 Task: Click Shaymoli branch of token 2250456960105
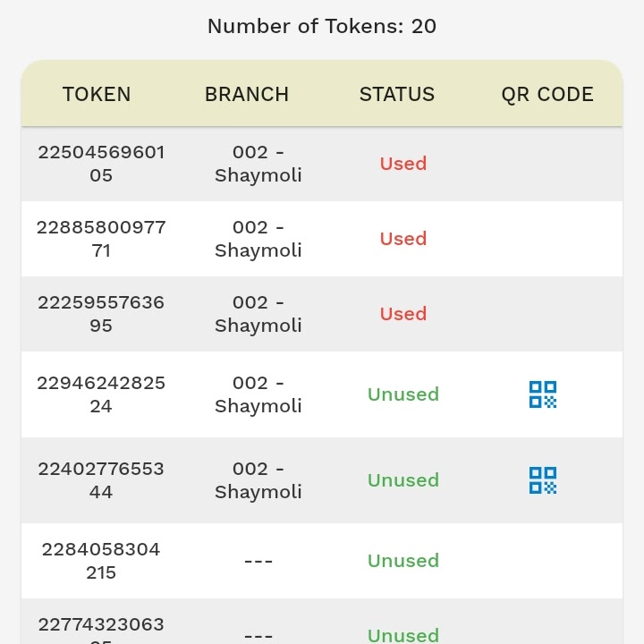[x=258, y=164]
